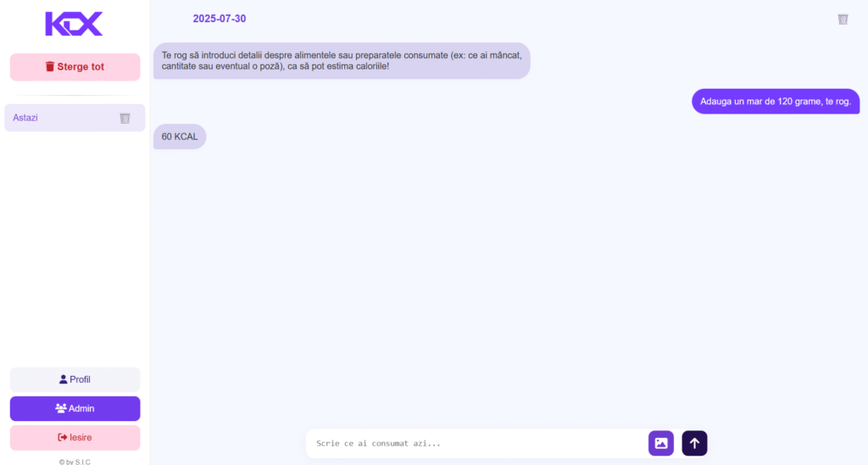The image size is (868, 465).
Task: Click the logout icon beside Iesire
Action: (x=63, y=437)
